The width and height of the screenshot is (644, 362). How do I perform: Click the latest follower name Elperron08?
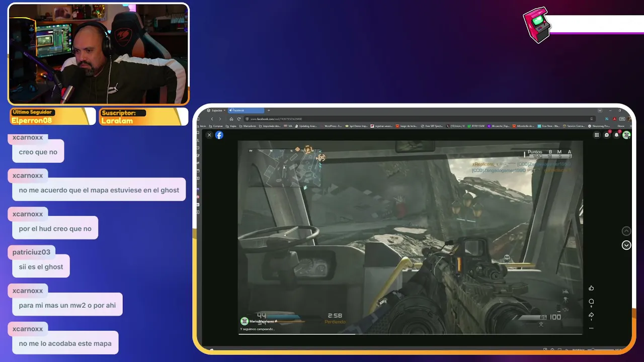[32, 121]
